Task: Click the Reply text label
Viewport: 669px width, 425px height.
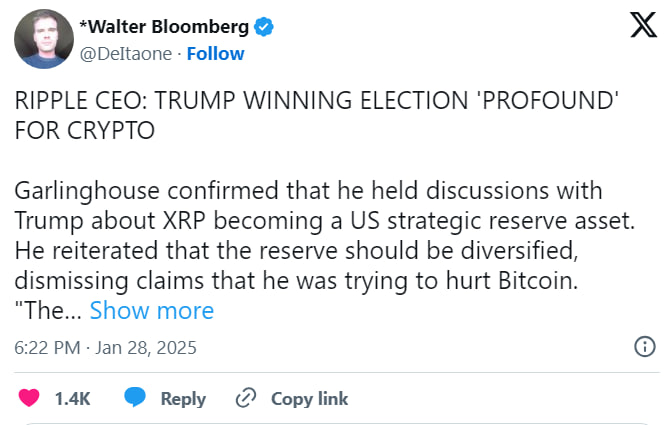Action: (183, 398)
